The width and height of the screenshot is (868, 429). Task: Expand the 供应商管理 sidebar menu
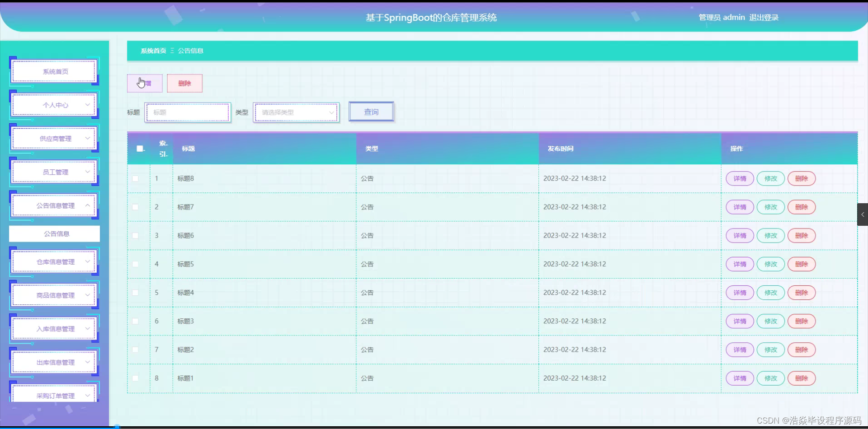[x=54, y=138]
